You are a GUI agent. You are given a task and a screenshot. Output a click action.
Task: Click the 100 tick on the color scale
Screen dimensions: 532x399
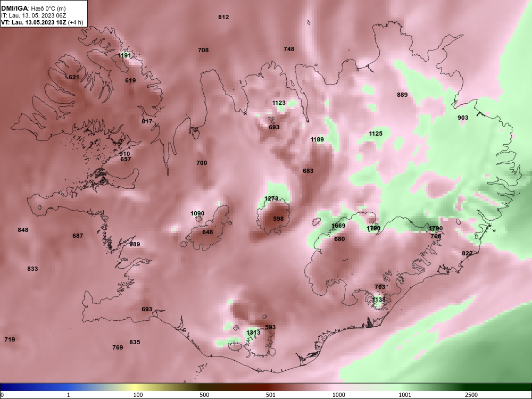pyautogui.click(x=138, y=395)
